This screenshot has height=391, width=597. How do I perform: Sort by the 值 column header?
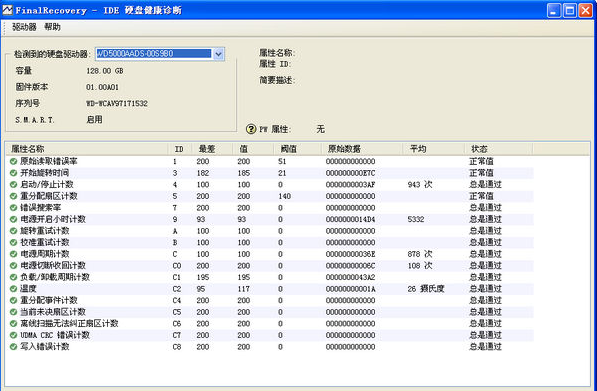(253, 149)
